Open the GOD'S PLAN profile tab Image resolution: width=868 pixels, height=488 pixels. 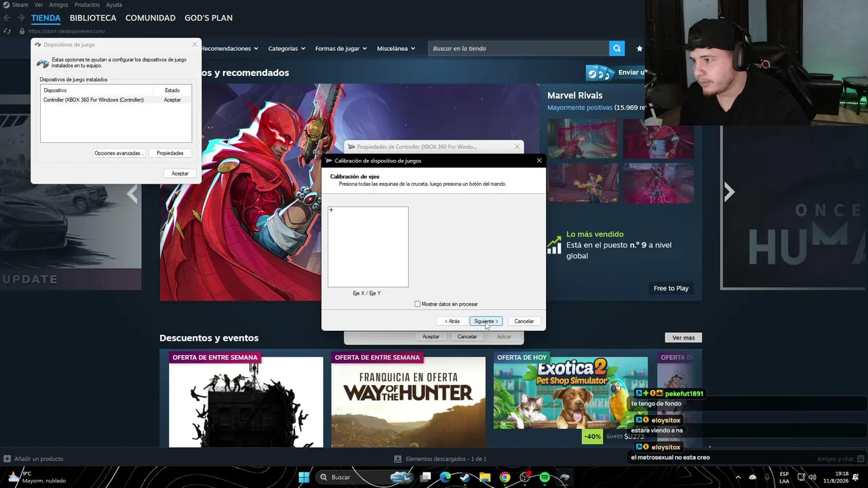tap(209, 18)
